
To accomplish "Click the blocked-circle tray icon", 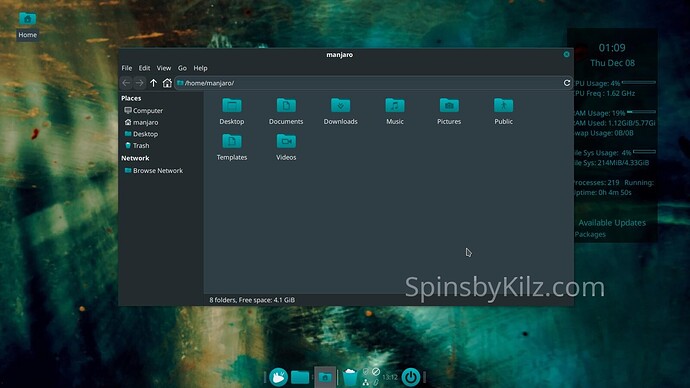I will (x=376, y=372).
